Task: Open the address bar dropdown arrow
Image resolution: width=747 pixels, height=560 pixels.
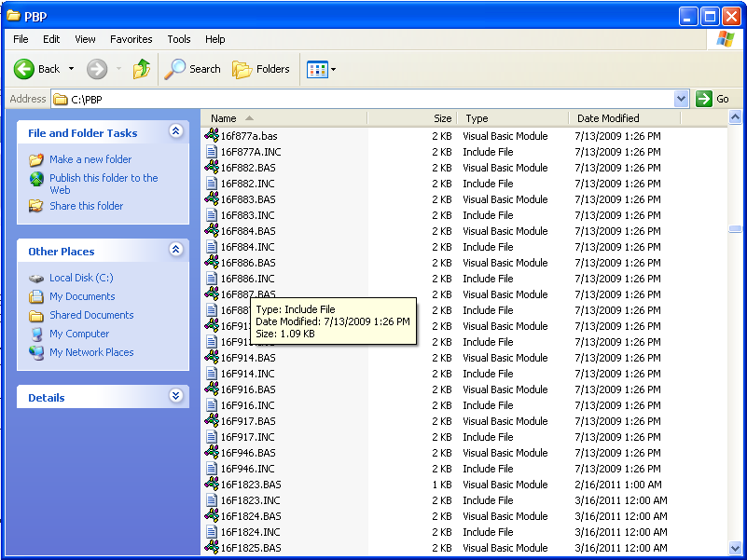Action: [681, 99]
